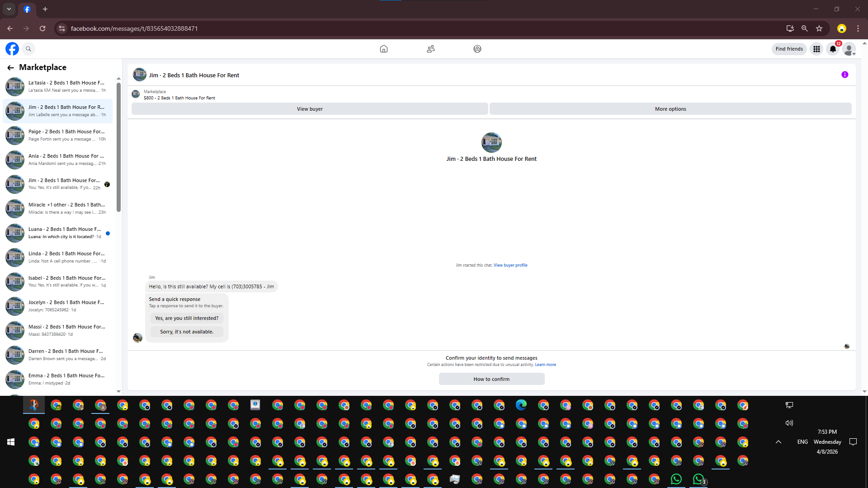Open the La'tasia conversation
Screen dimensions: 868x488
59,86
